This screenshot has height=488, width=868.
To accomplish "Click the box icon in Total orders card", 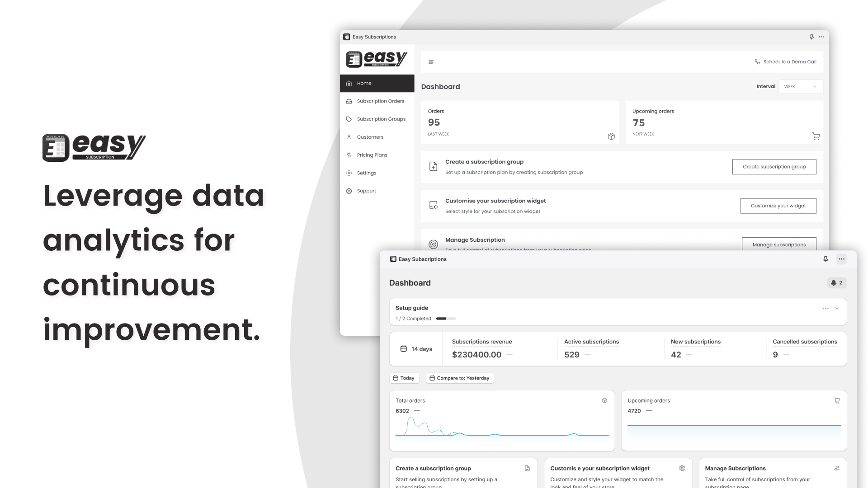I will 605,401.
